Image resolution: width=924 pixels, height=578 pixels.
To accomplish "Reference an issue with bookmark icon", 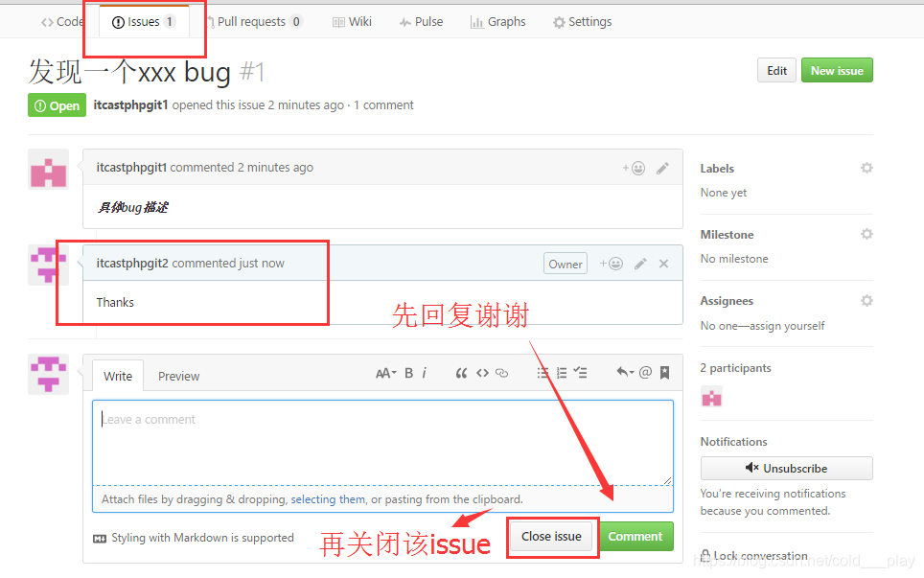I will [664, 372].
